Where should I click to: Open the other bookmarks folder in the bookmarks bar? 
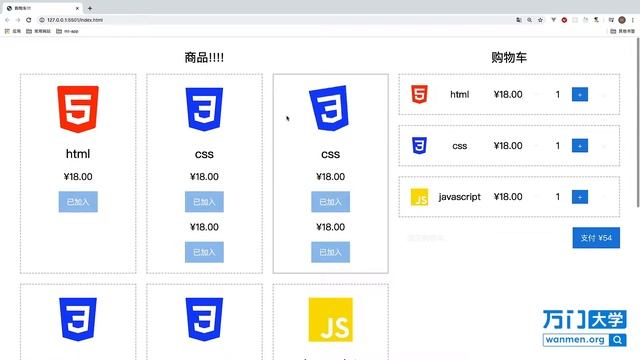point(623,31)
